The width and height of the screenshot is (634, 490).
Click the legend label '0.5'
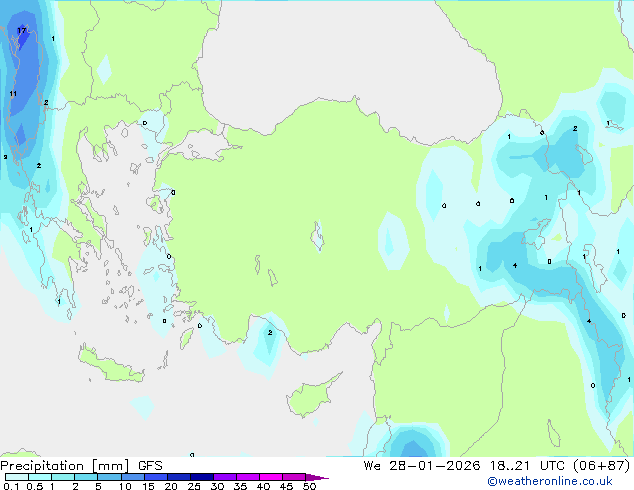35,486
